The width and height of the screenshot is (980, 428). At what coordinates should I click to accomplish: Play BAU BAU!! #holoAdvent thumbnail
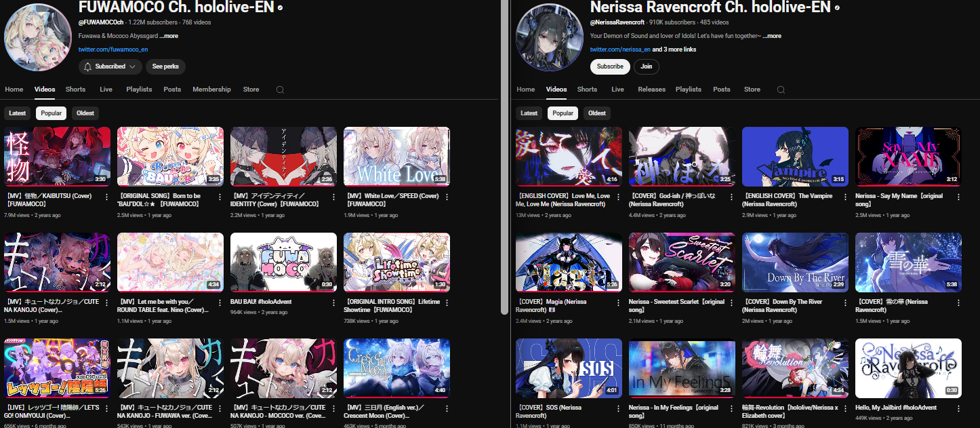click(283, 262)
